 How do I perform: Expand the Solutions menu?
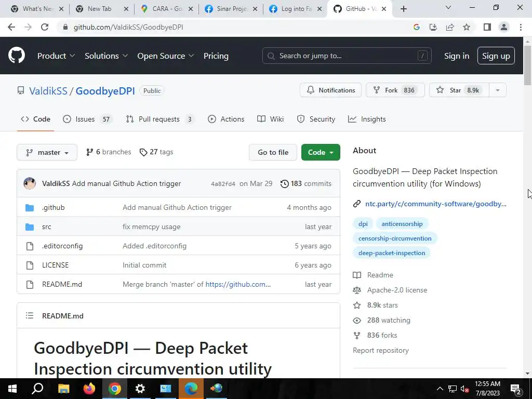[106, 56]
